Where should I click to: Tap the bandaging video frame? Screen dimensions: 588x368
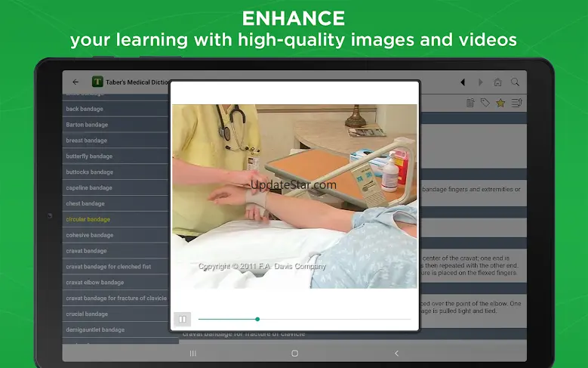coord(294,196)
